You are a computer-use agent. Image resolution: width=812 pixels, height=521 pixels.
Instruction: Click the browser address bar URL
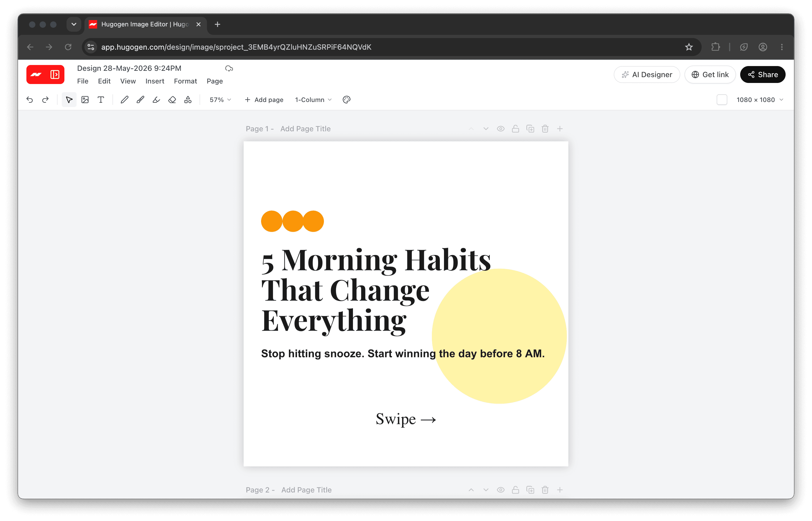[236, 47]
